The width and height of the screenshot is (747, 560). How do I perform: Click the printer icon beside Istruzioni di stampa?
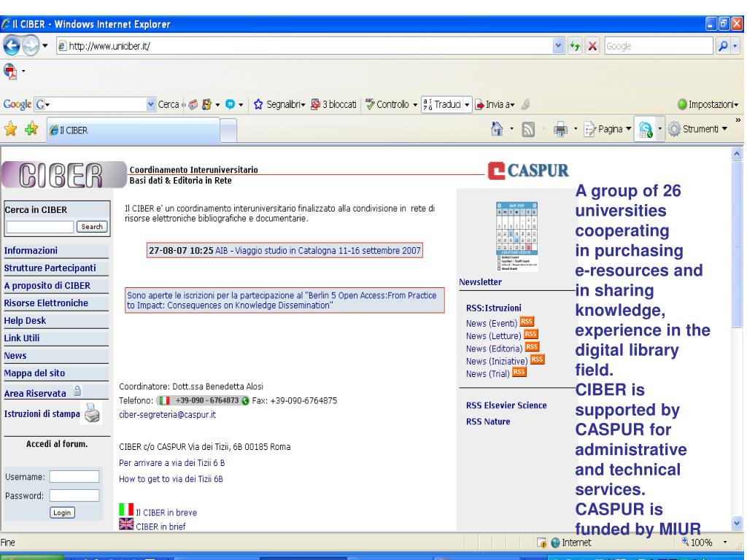click(x=92, y=413)
